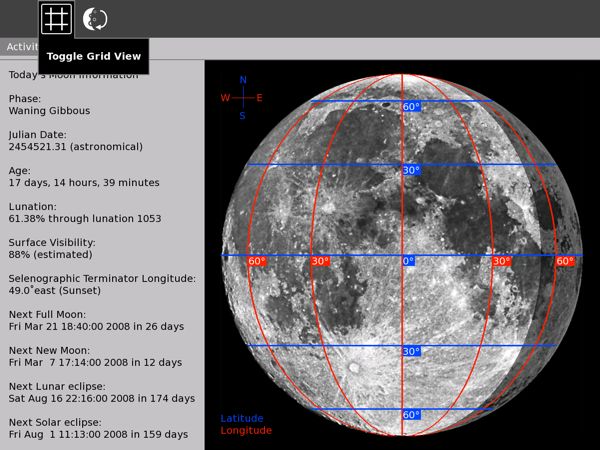Click the Waning Gibbous phase text
The height and width of the screenshot is (450, 600).
49,111
